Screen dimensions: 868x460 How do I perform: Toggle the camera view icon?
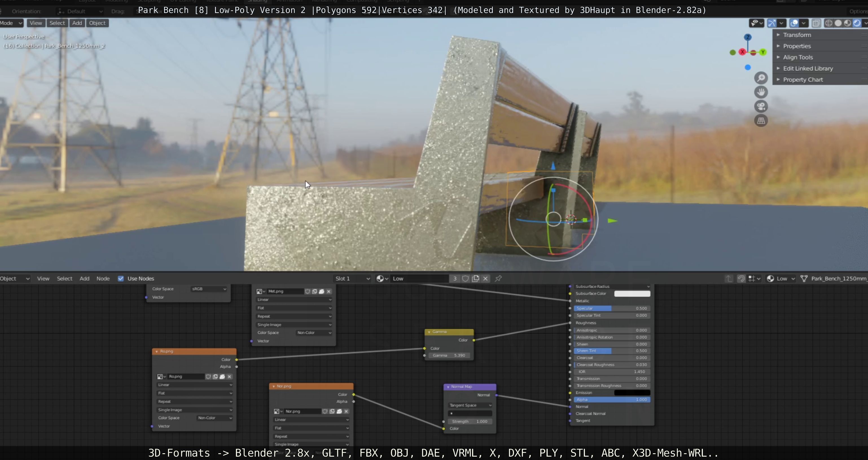pos(761,106)
